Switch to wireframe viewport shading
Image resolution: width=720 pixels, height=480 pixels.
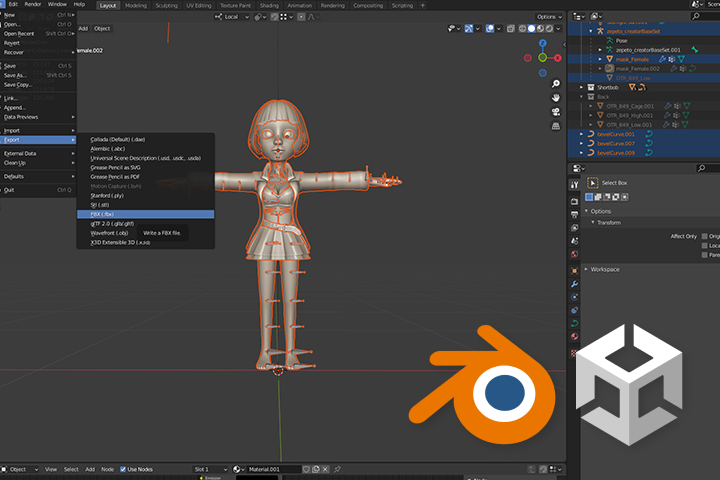click(523, 28)
